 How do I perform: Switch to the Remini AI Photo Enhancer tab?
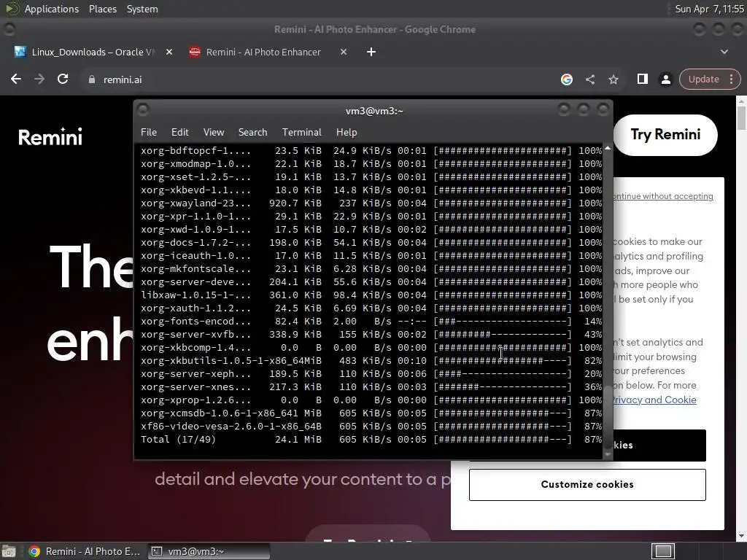pyautogui.click(x=263, y=52)
